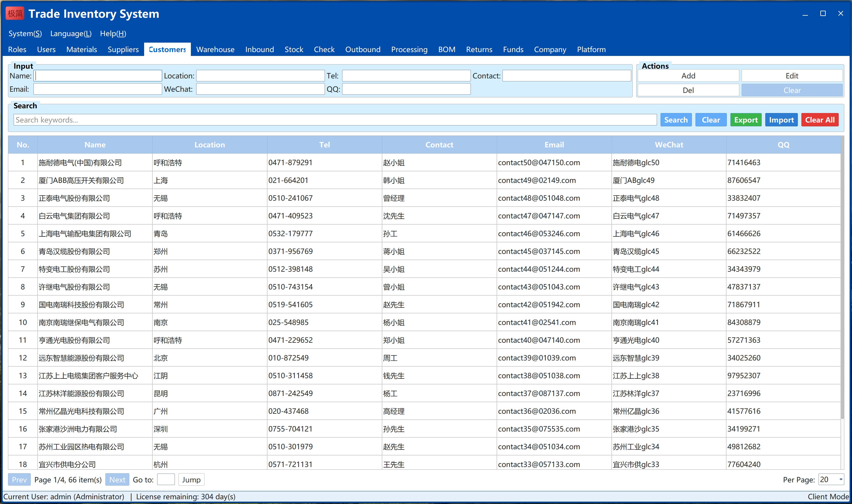Click the Next page button

click(x=117, y=479)
